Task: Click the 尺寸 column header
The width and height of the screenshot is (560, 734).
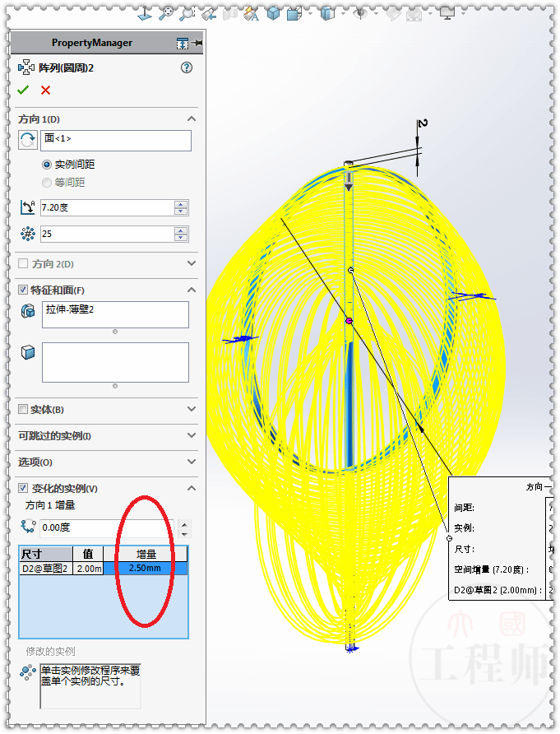Action: pos(46,555)
